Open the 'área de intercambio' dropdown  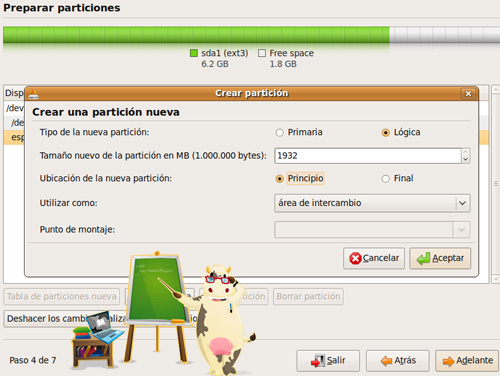click(x=372, y=203)
